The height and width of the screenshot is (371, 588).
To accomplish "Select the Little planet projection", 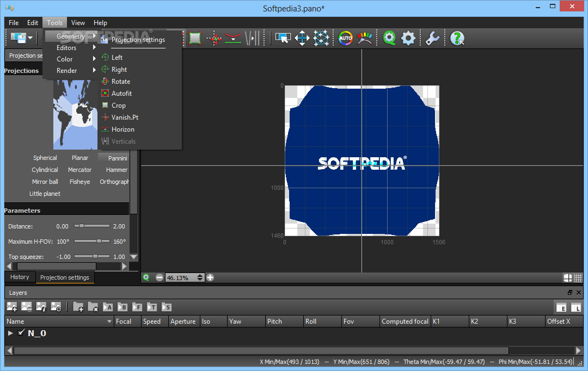I will pos(45,194).
